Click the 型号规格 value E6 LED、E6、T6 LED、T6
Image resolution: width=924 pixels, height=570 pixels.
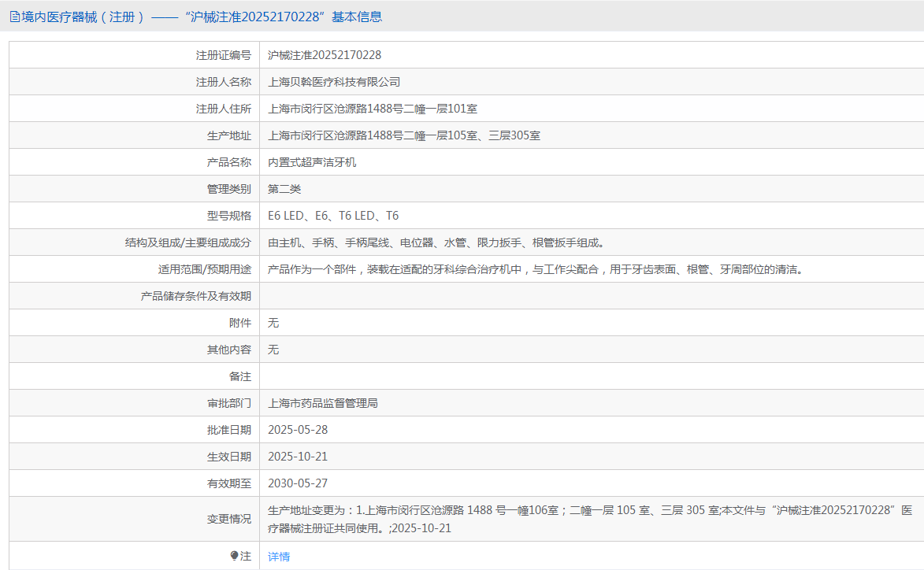point(333,216)
